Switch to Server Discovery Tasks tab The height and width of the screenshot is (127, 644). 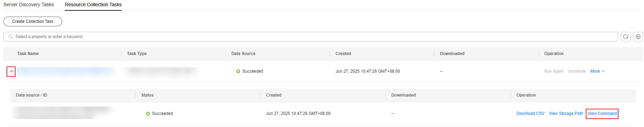pos(29,4)
